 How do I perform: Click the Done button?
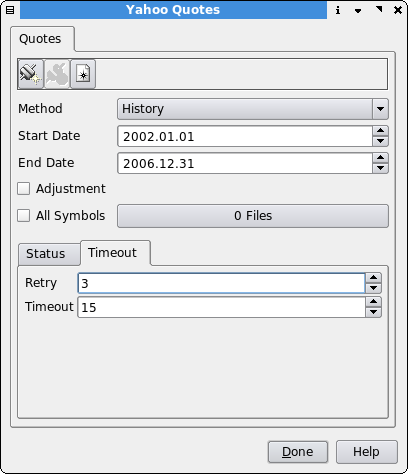pos(298,452)
